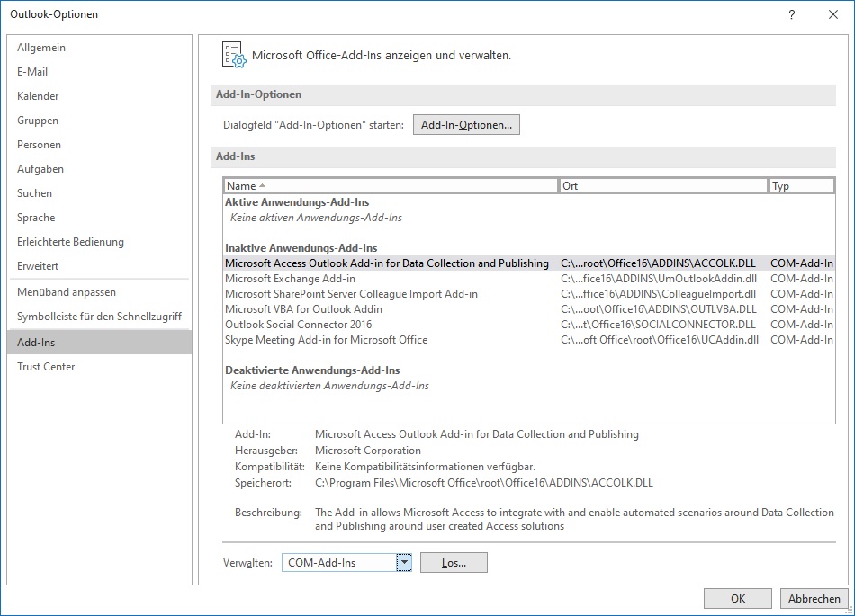
Task: Click Deaktivierte Anwendungs-Add-Ins group heading
Action: [312, 370]
